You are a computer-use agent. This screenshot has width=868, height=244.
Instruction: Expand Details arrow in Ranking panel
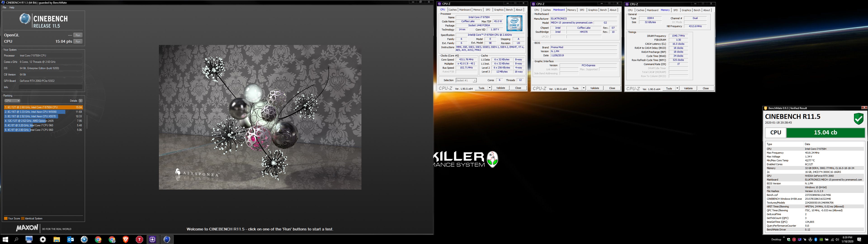[80, 101]
